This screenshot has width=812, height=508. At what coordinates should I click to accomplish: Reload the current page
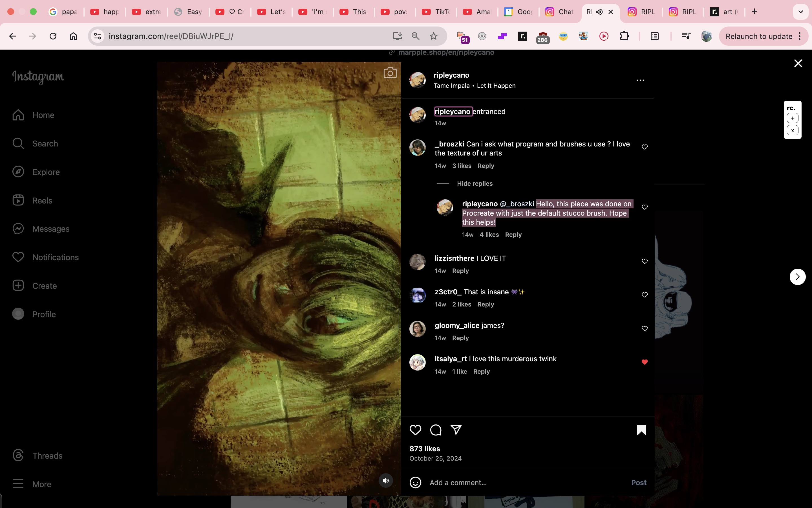(53, 36)
